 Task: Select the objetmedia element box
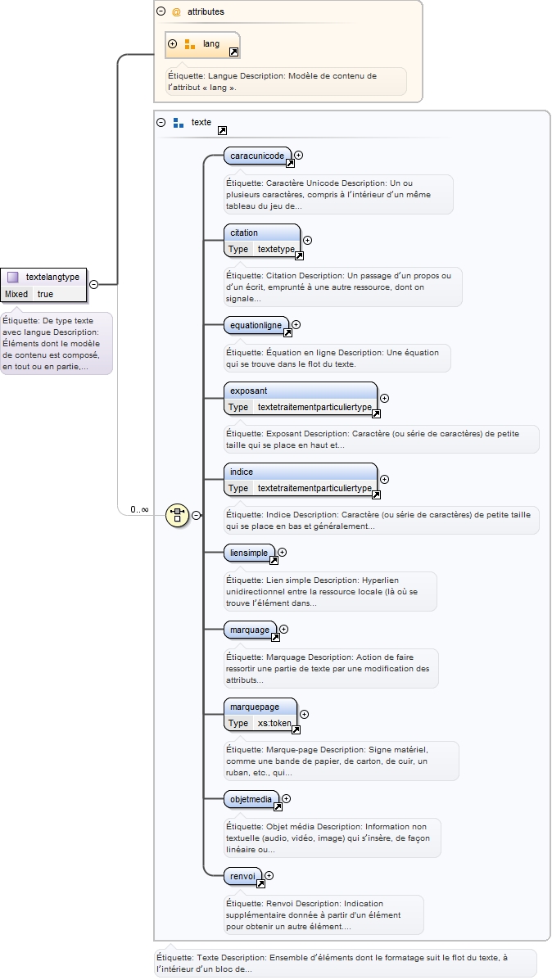tap(251, 799)
